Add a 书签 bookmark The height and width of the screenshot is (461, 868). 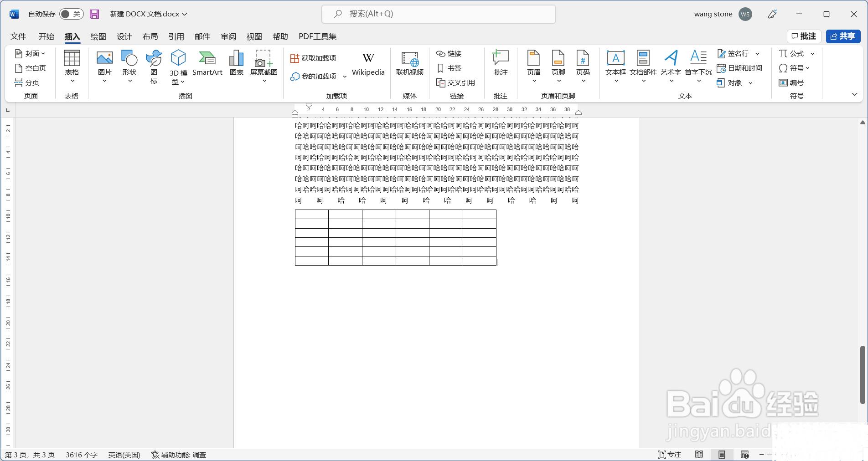coord(449,68)
